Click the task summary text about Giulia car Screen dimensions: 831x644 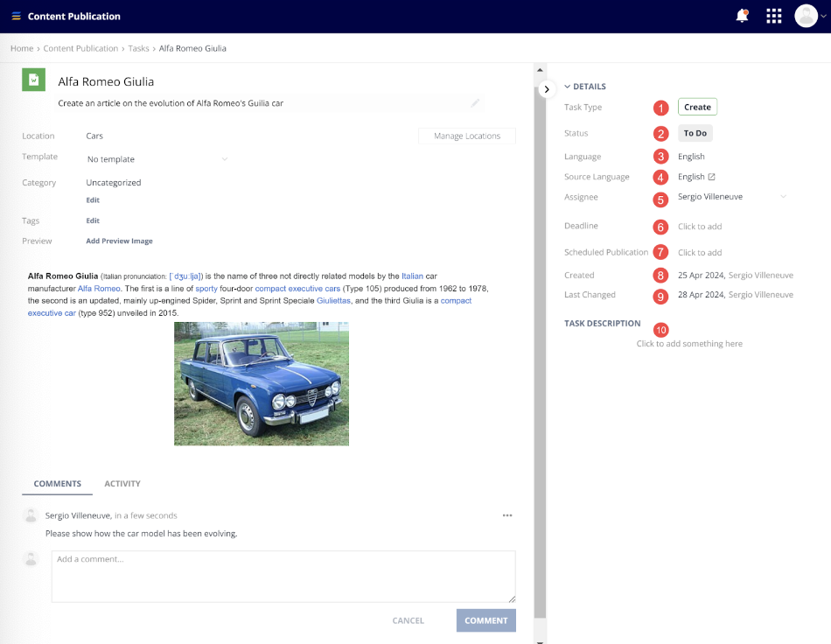(x=171, y=103)
